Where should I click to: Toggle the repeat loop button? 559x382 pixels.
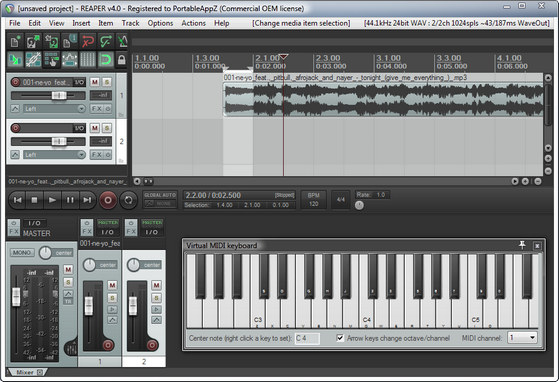tap(128, 200)
